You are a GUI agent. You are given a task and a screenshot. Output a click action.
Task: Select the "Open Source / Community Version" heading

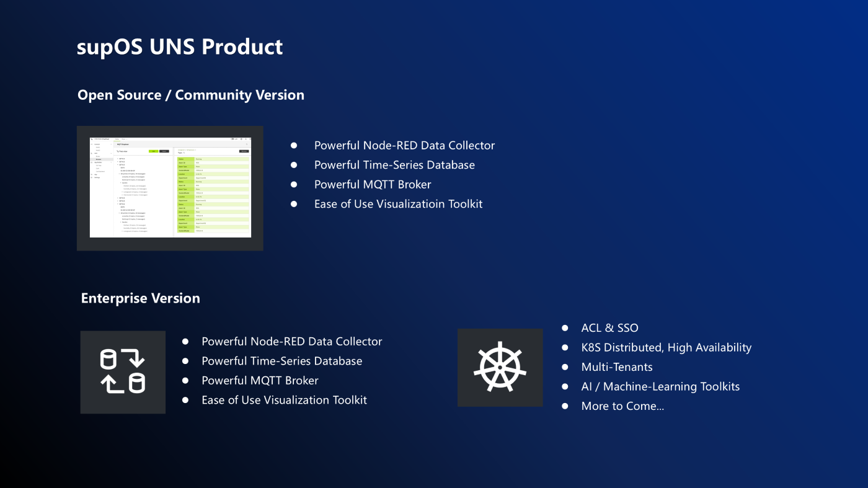191,95
